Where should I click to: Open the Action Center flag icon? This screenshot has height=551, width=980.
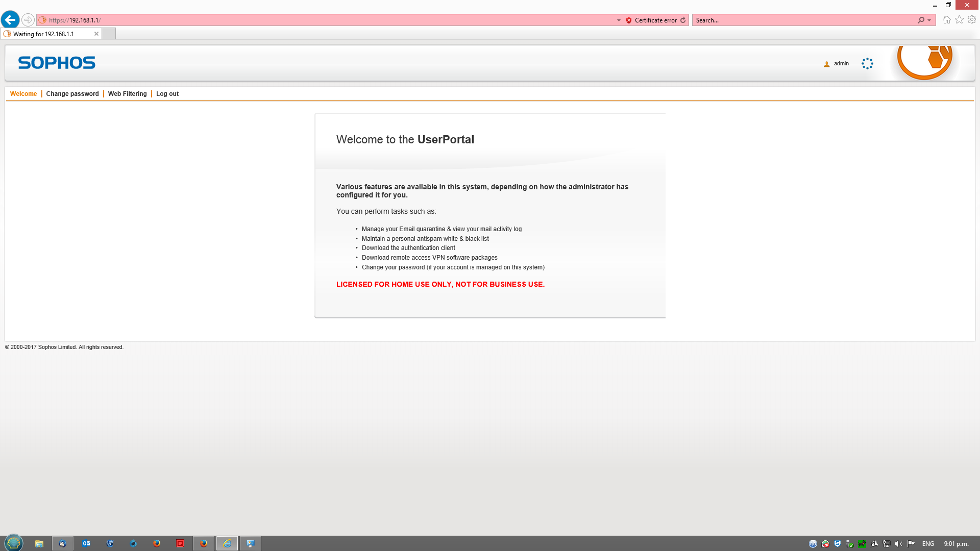tap(911, 544)
